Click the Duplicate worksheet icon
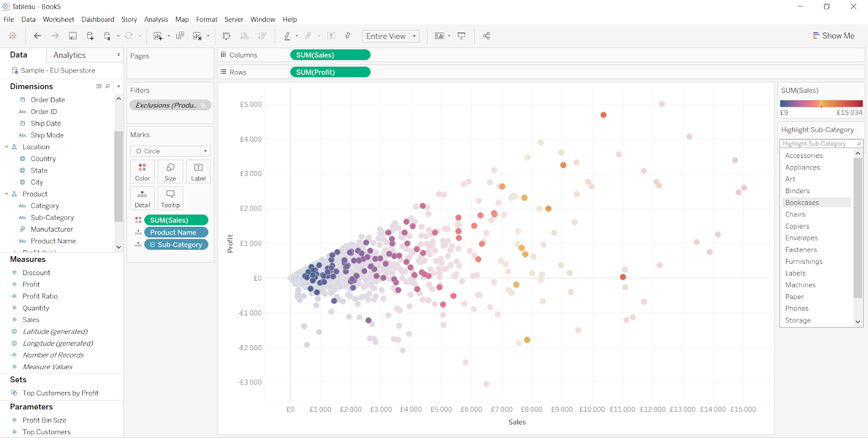868x438 pixels. (x=180, y=36)
